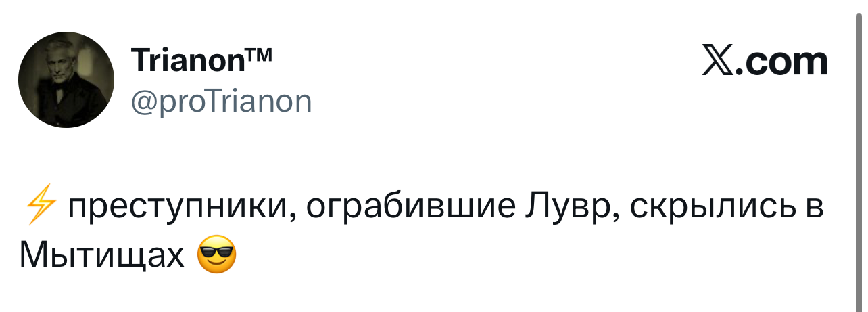Viewport: 868px width, 312px height.
Task: Click the @proTrianon handle
Action: tap(221, 102)
